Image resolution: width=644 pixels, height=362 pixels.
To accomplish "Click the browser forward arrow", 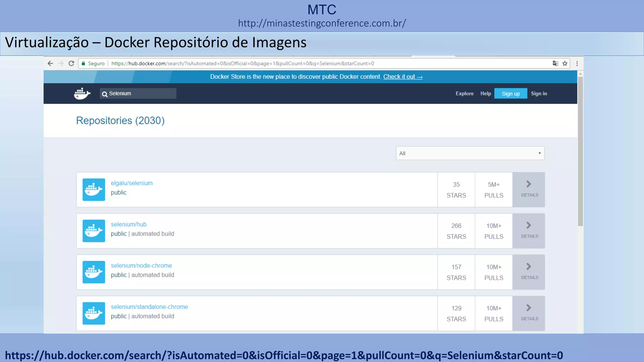I will (x=61, y=63).
